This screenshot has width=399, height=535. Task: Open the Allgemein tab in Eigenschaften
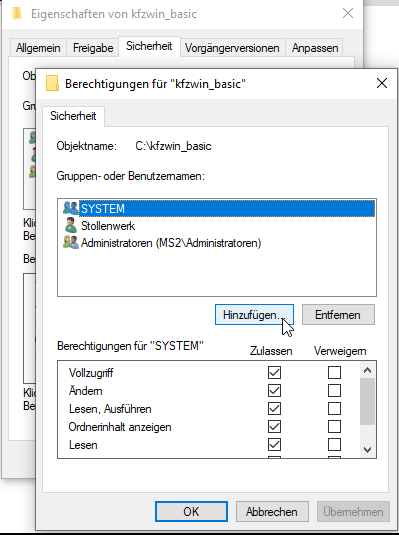(38, 48)
